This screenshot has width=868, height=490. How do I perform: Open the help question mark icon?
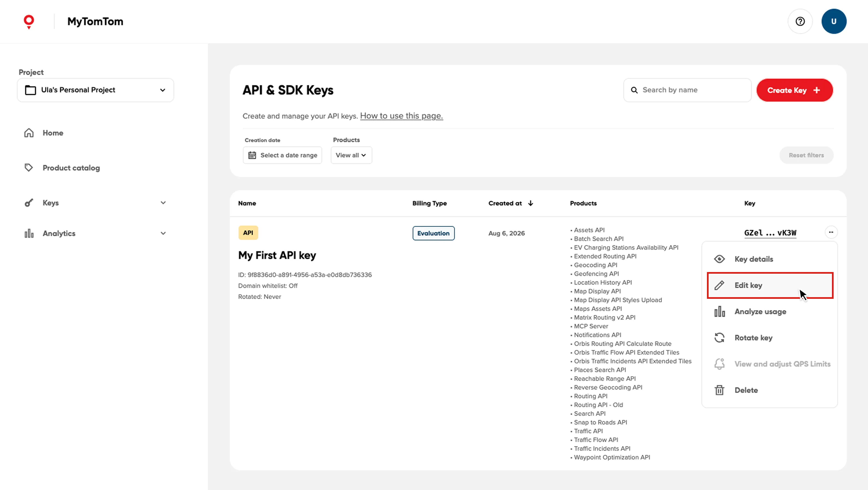[800, 21]
